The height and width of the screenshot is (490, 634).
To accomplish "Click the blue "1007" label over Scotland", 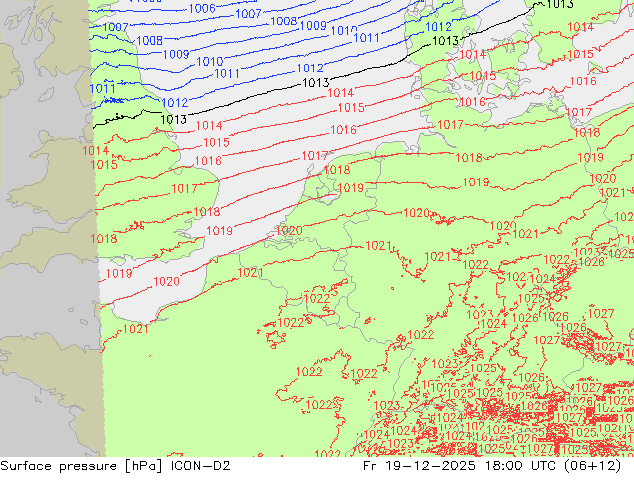I will [x=116, y=27].
